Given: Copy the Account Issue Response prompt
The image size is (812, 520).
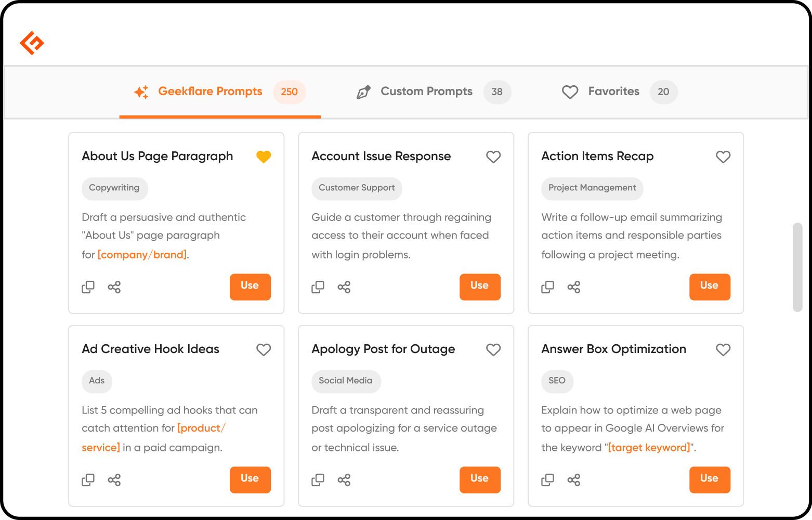Looking at the screenshot, I should (x=318, y=287).
